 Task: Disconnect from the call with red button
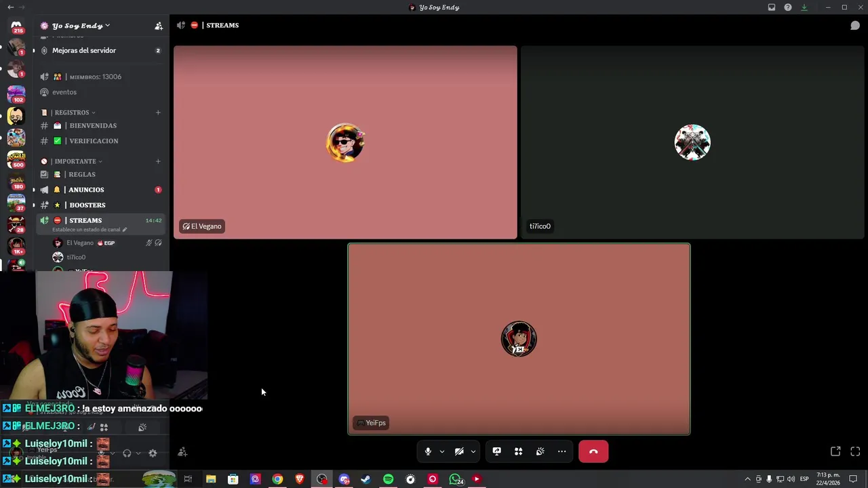(593, 451)
